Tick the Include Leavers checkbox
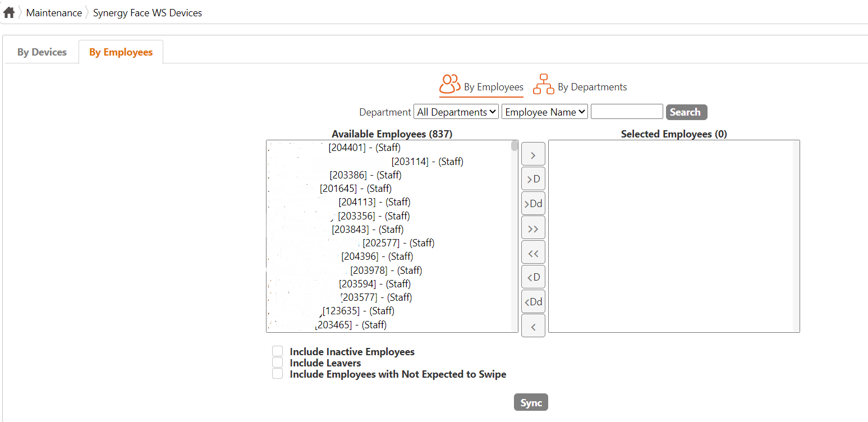 tap(278, 363)
